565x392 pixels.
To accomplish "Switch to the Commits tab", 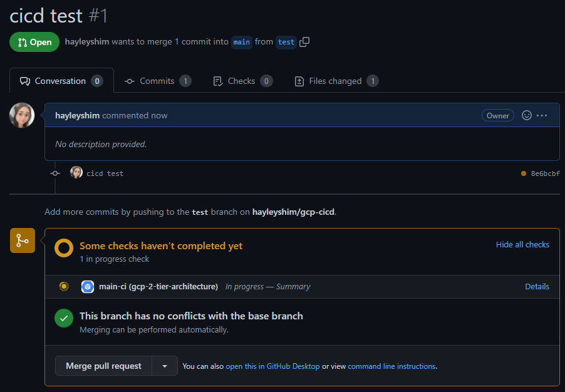I will click(x=158, y=81).
